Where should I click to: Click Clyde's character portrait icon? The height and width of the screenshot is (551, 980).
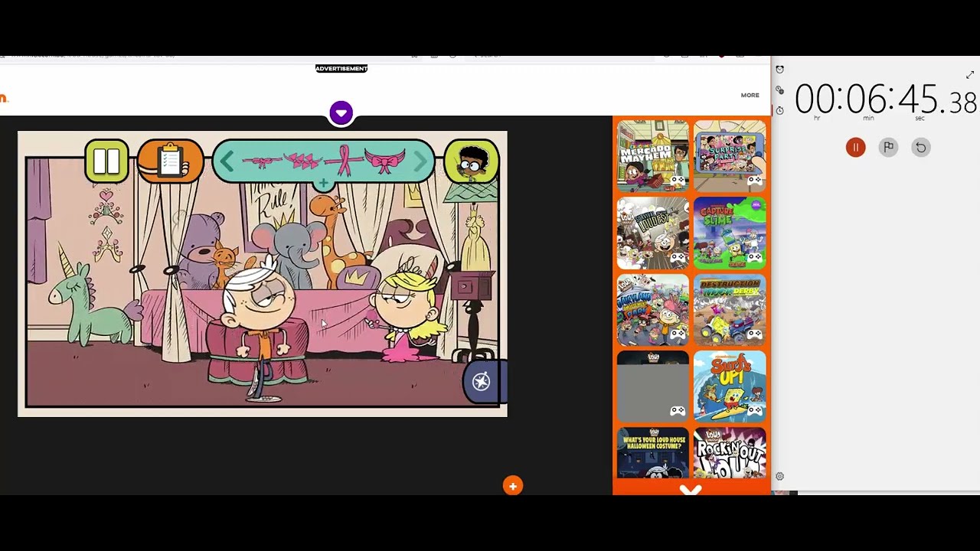point(471,161)
